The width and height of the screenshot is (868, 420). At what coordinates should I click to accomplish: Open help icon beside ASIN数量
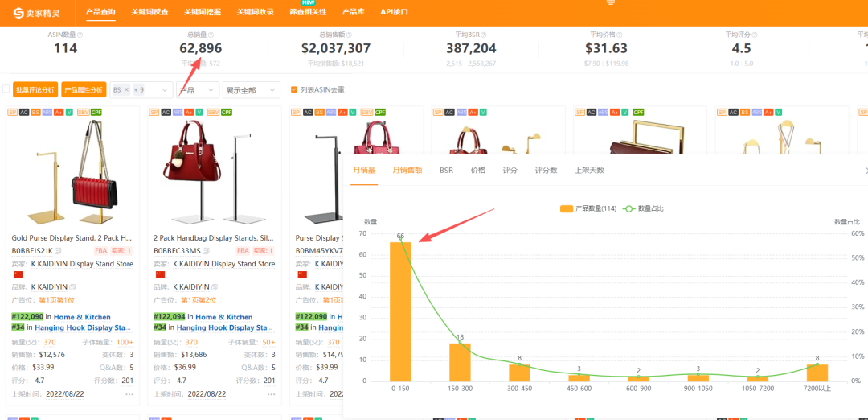(x=80, y=35)
